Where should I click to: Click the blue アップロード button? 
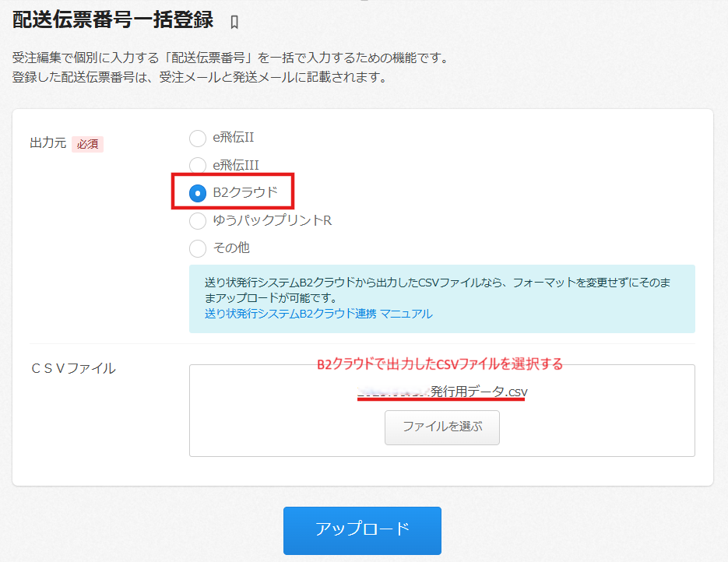(362, 530)
